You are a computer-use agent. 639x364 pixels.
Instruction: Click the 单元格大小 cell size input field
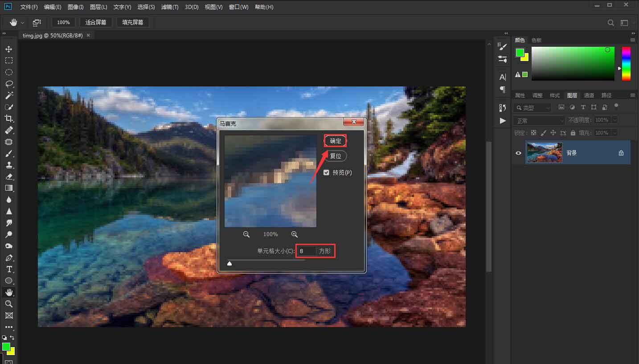307,251
